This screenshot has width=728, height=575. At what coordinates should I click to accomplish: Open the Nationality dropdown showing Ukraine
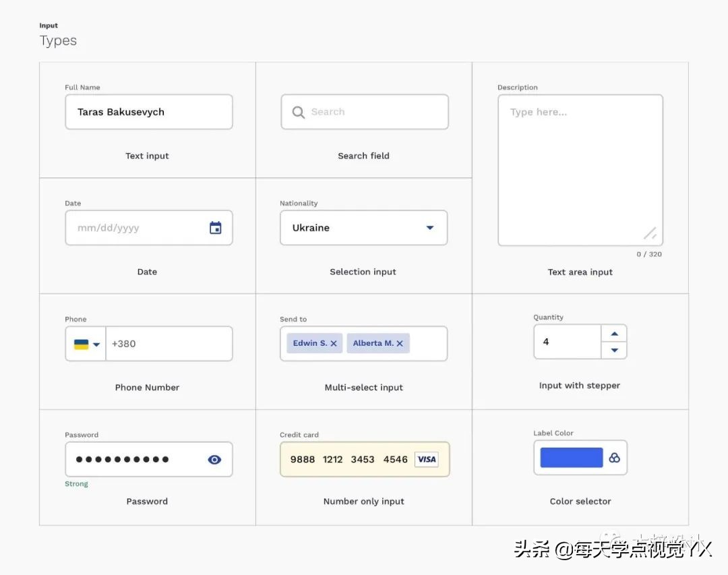[363, 228]
